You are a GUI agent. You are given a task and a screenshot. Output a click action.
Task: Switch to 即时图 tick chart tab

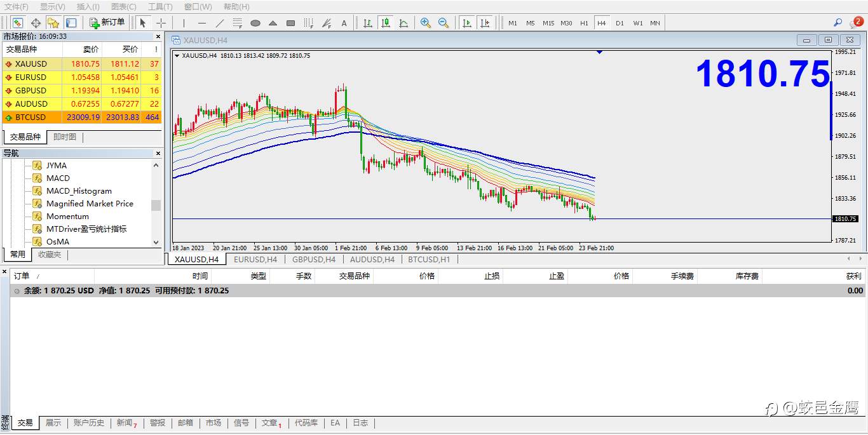click(x=65, y=137)
